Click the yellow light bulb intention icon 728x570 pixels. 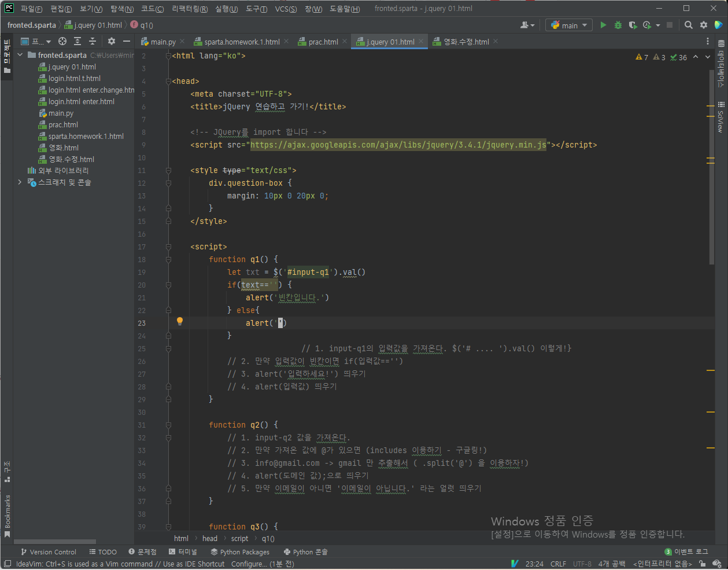(x=180, y=321)
